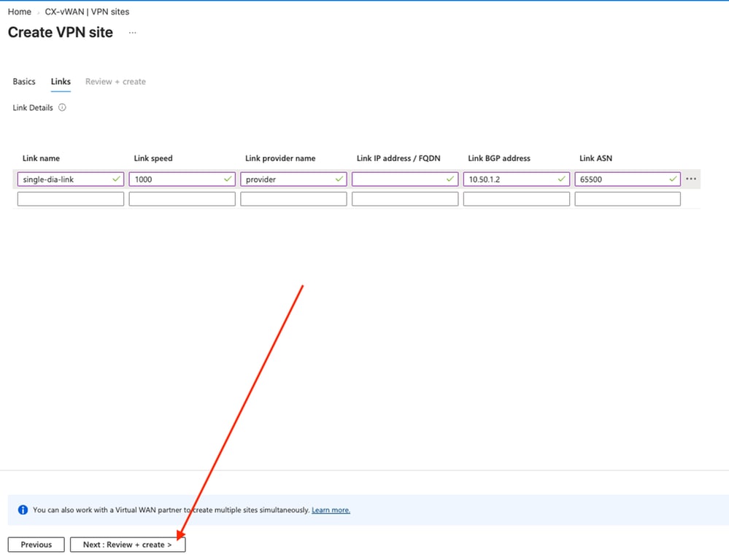This screenshot has width=729, height=560.
Task: Click the empty second-row Link ASN field
Action: (628, 199)
